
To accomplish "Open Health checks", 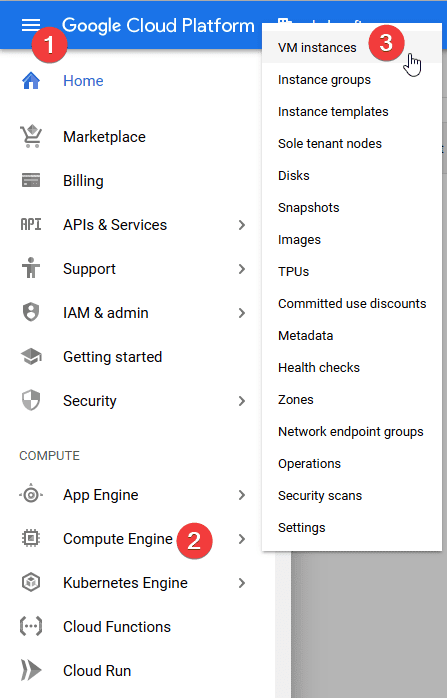I will point(352,368).
